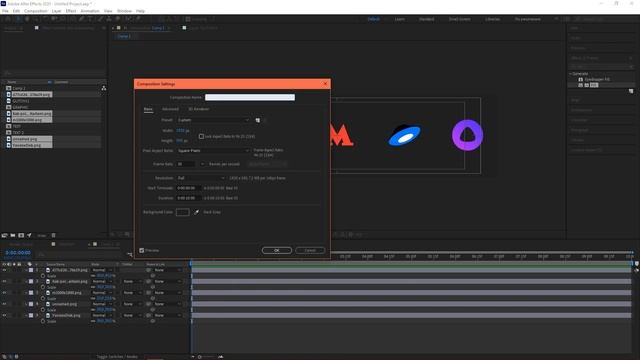Image resolution: width=640 pixels, height=360 pixels.
Task: Select Comp 1 in the Project panel
Action: point(19,88)
